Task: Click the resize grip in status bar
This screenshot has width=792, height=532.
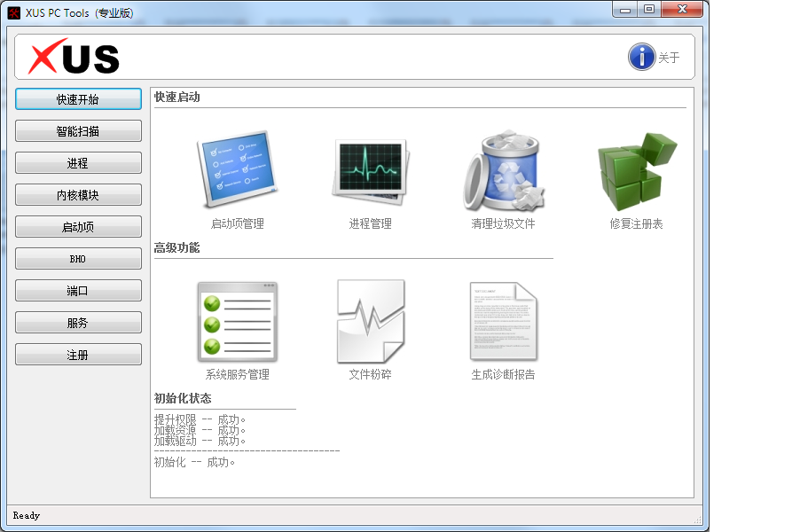Action: coord(698,520)
